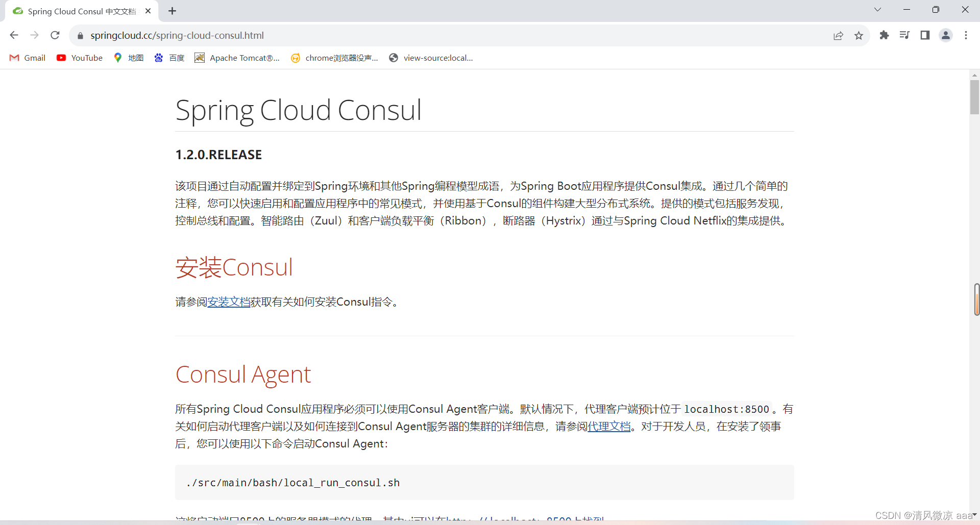980x525 pixels.
Task: Click the Spring Cloud Consul heading
Action: coord(299,110)
